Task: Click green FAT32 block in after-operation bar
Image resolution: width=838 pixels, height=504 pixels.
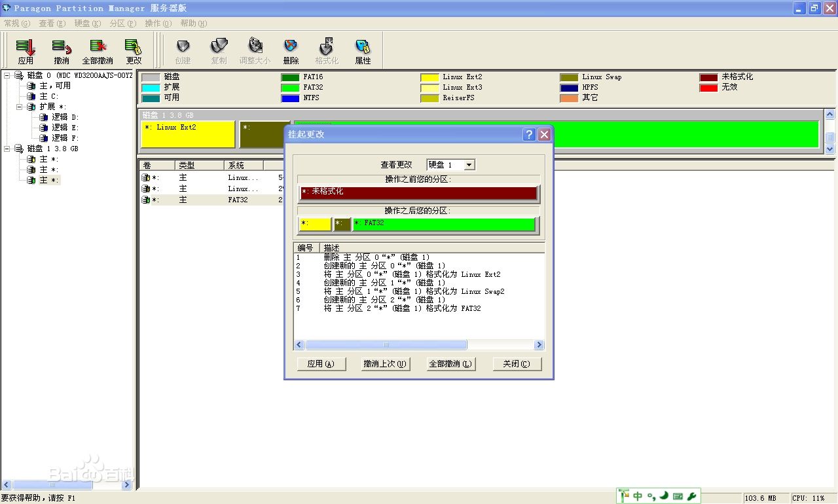Action: coord(444,225)
